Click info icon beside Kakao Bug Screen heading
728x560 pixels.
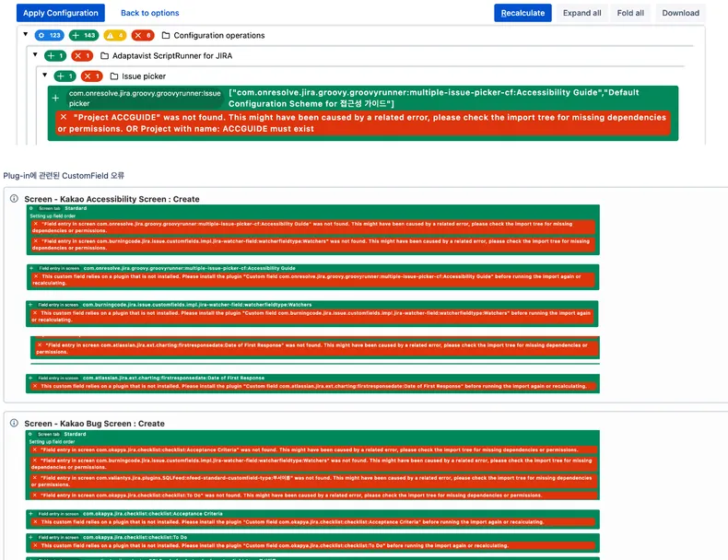pyautogui.click(x=14, y=423)
